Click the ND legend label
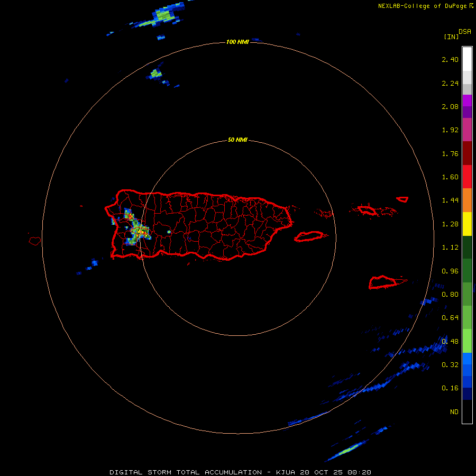Viewport: 476px width, 476px height. [x=454, y=412]
